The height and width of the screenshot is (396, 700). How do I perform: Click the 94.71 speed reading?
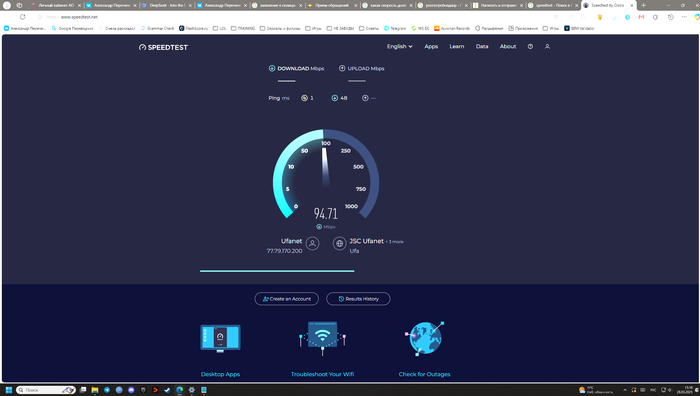[325, 213]
